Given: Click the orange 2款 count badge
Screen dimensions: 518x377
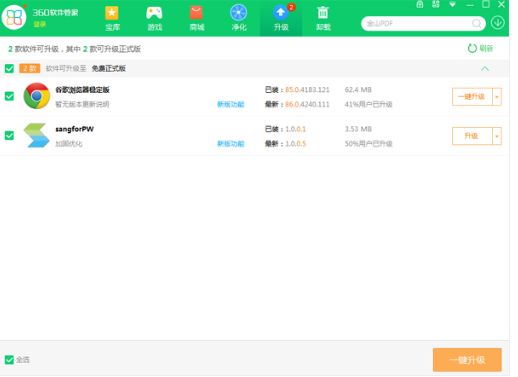Looking at the screenshot, I should click(x=30, y=68).
